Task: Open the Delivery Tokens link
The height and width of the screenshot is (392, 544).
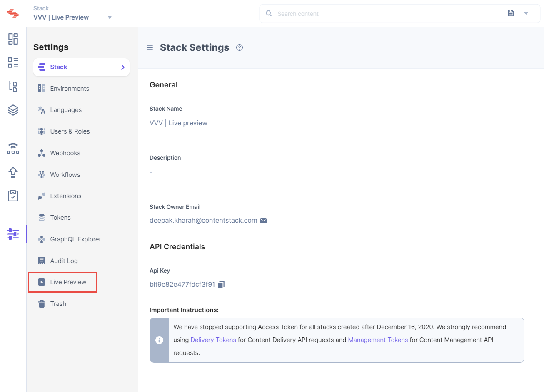Action: coord(213,340)
